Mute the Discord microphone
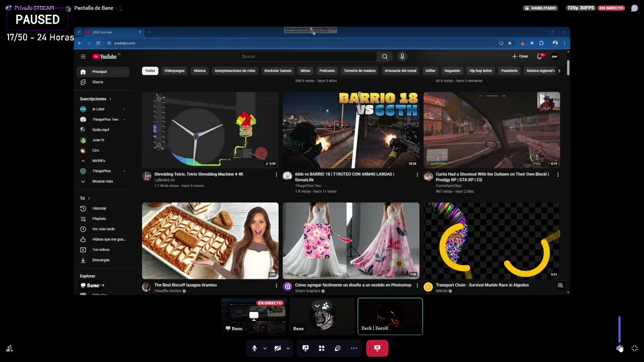This screenshot has width=644, height=362. [255, 348]
